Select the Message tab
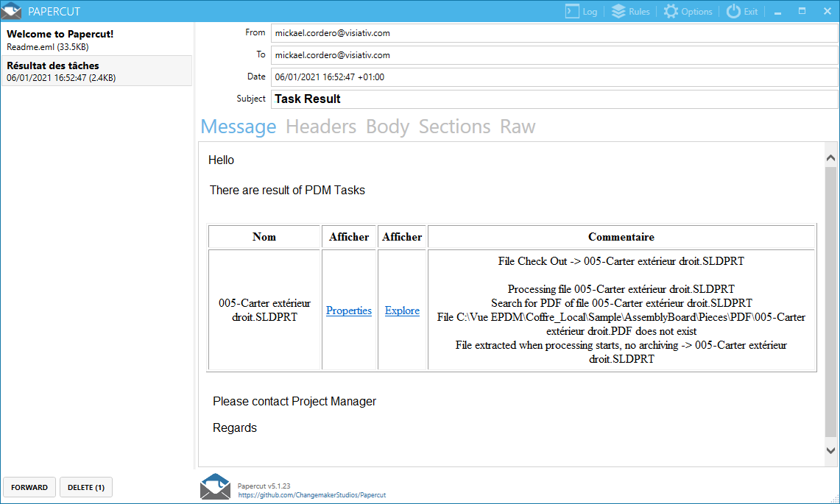The image size is (840, 504). [238, 127]
